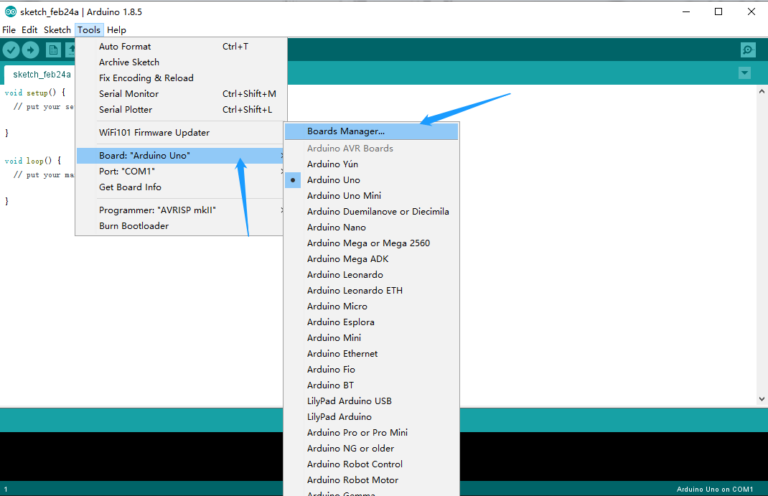
Task: Open the tab options dropdown arrow
Action: tap(744, 73)
